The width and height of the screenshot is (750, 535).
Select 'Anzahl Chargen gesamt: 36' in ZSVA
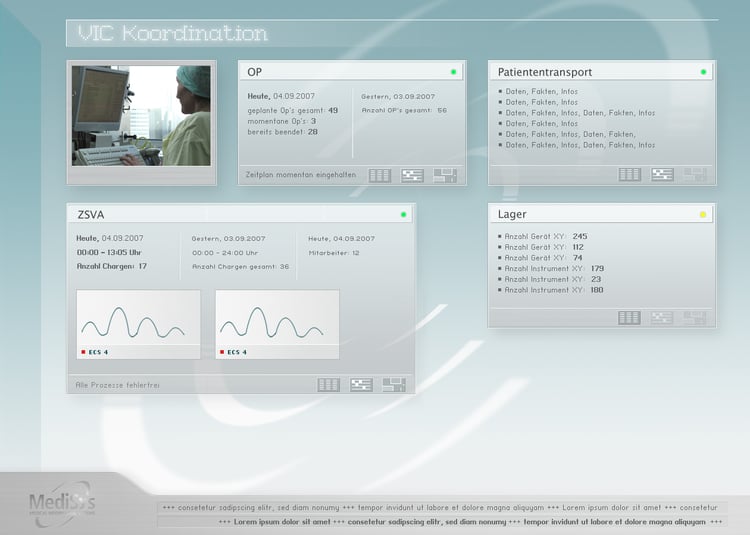tap(241, 267)
